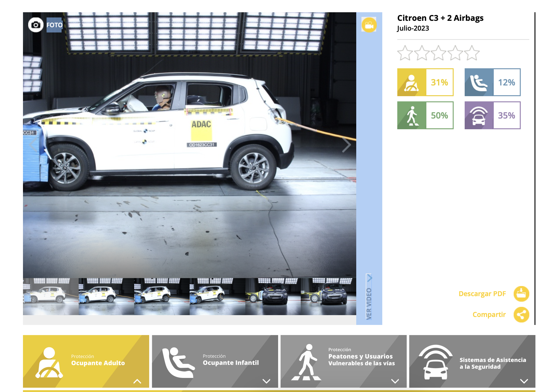
Task: Click the Compartir share icon
Action: (x=521, y=315)
